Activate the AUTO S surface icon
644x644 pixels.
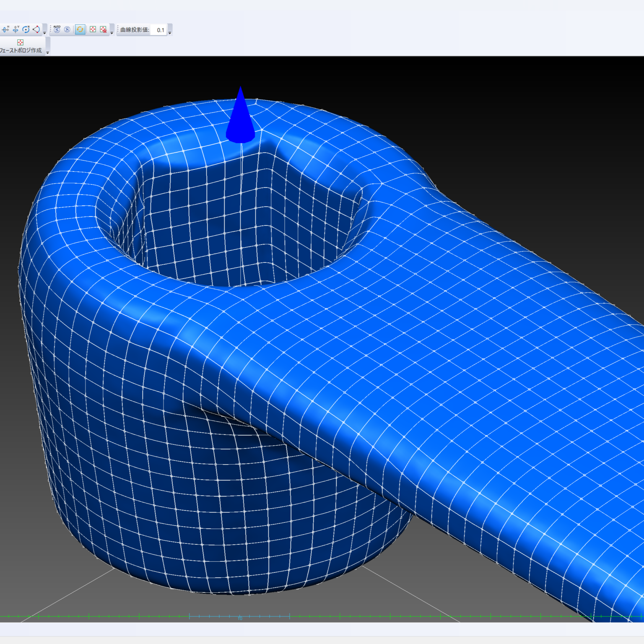(57, 29)
